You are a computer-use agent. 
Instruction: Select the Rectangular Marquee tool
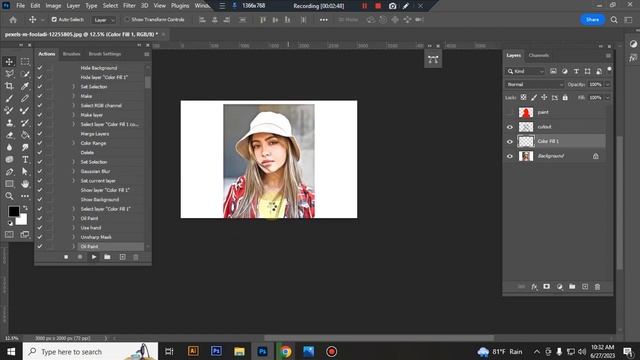click(25, 62)
